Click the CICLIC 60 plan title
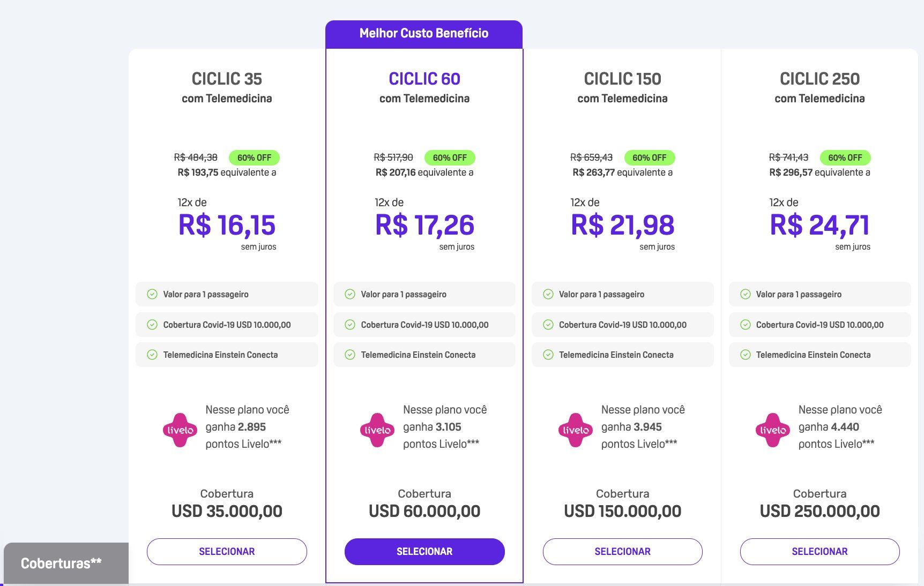 tap(424, 79)
